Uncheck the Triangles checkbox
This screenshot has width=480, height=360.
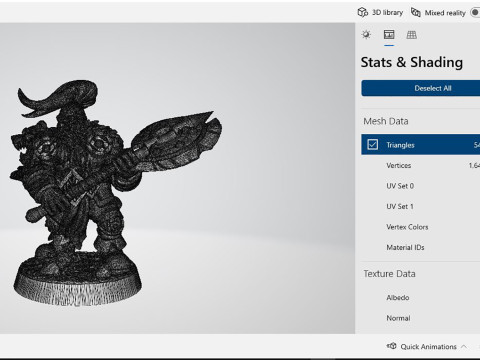point(373,145)
